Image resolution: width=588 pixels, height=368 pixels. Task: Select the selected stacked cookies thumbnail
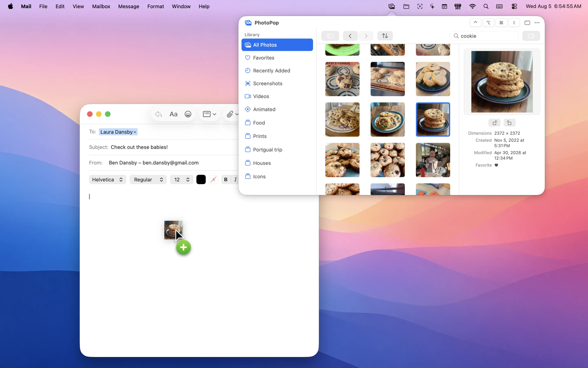[x=433, y=119]
